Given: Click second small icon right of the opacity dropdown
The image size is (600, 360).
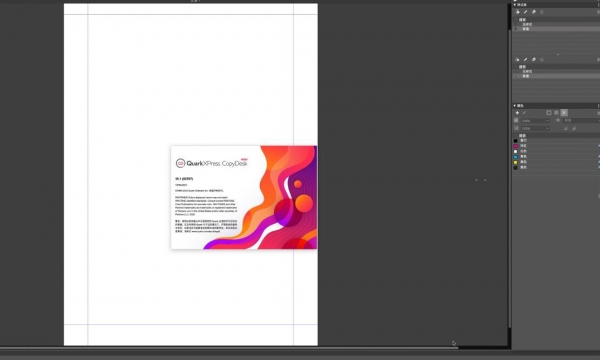Looking at the screenshot, I should point(574,129).
